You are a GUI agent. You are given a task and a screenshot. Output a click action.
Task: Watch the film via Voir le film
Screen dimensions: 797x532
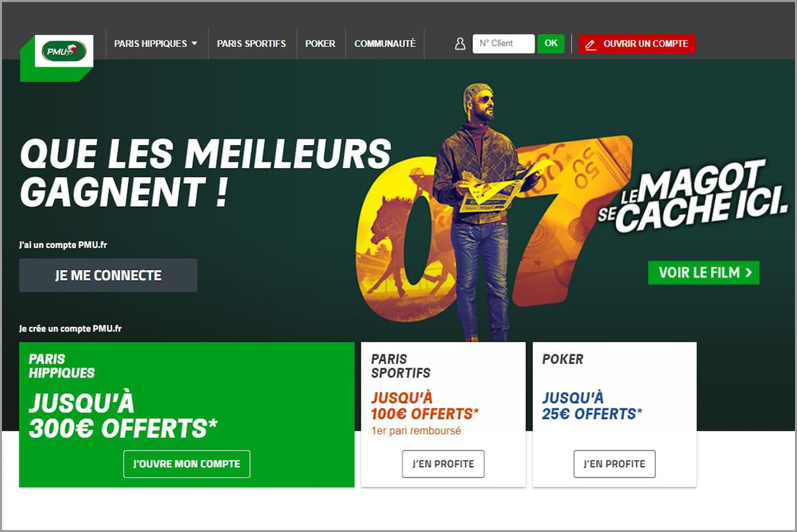[703, 272]
